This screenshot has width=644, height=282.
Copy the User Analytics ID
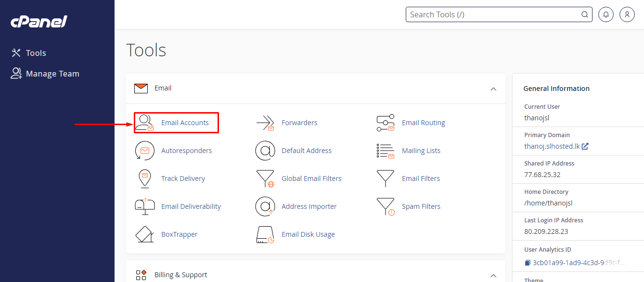(x=528, y=263)
